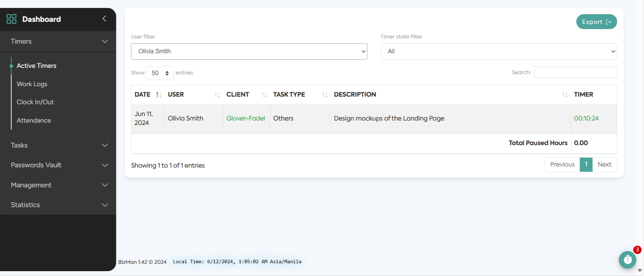Screen dimensions: 644x276
Task: Go to Clock In/Out page
Action: (x=35, y=102)
